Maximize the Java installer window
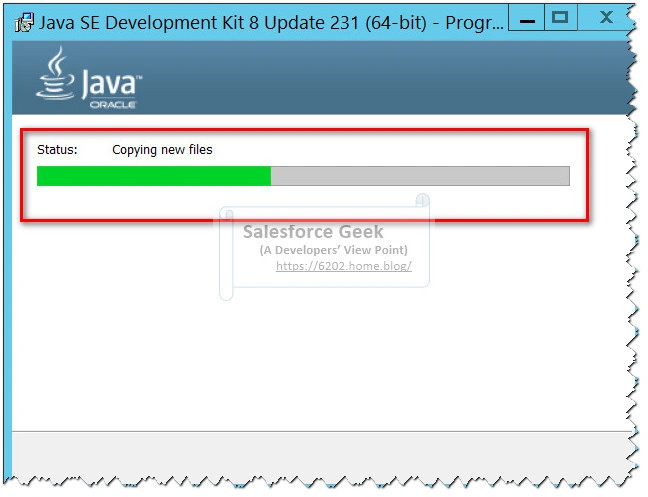The width and height of the screenshot is (648, 497). click(x=560, y=18)
